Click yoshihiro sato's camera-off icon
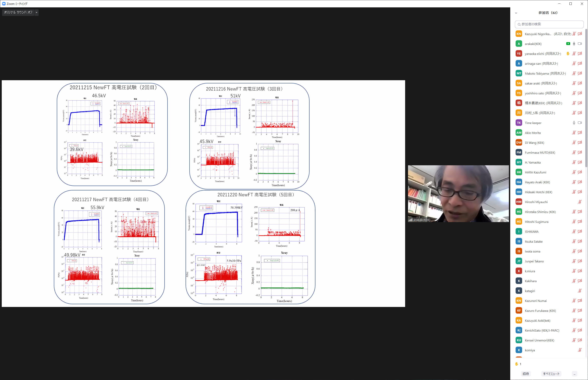Image resolution: width=588 pixels, height=380 pixels. (x=580, y=93)
